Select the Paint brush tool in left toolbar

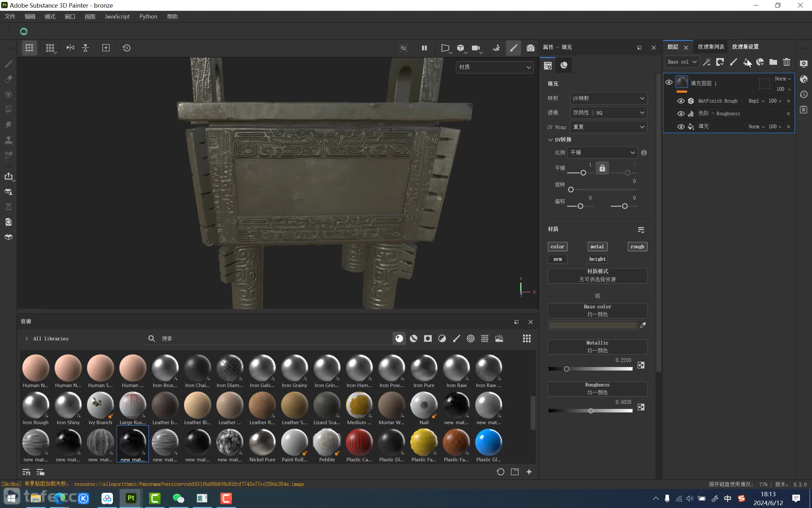[x=9, y=64]
